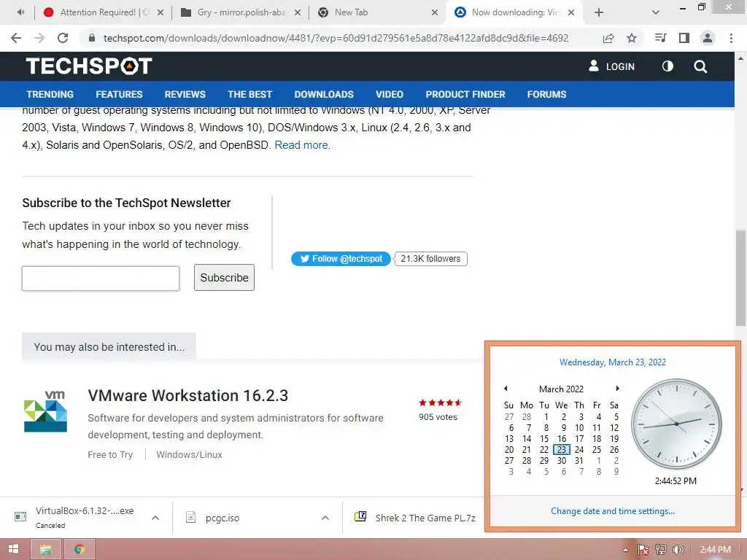Click the address bar URL
Viewport: 747px width, 560px height.
[336, 38]
